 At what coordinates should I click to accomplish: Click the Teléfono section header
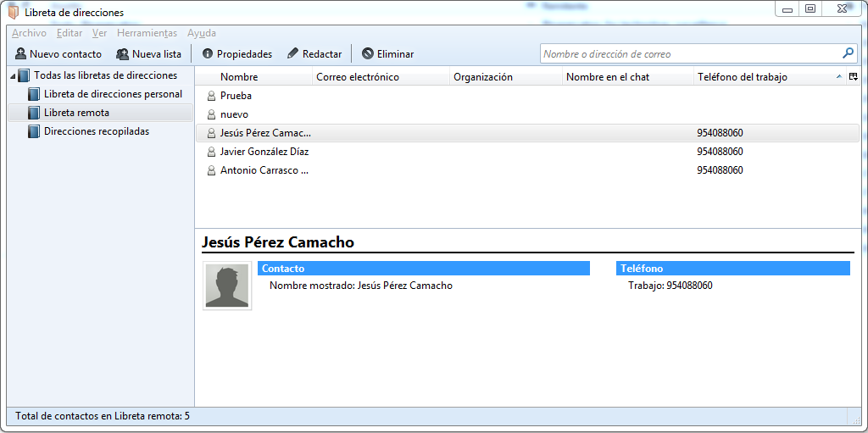[733, 269]
